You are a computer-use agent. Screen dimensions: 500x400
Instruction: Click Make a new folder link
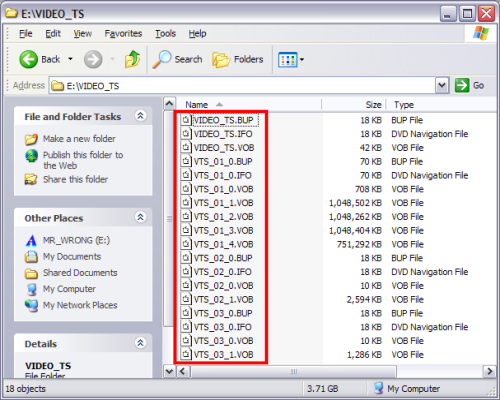(x=79, y=139)
